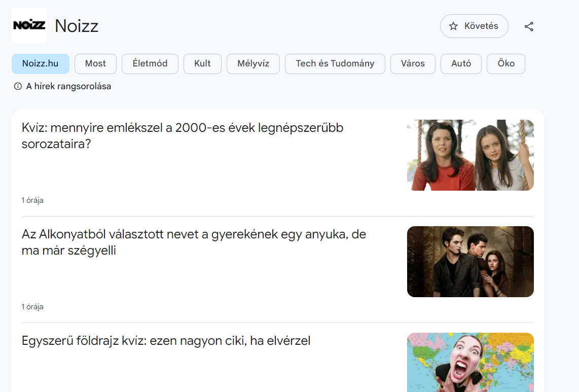Select the Noizz.hu tab
The width and height of the screenshot is (579, 392).
pyautogui.click(x=40, y=64)
